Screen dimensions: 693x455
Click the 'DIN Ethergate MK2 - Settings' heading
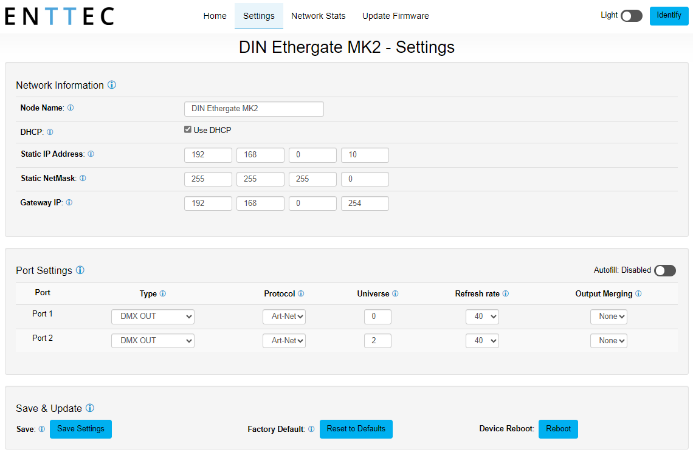(x=346, y=47)
